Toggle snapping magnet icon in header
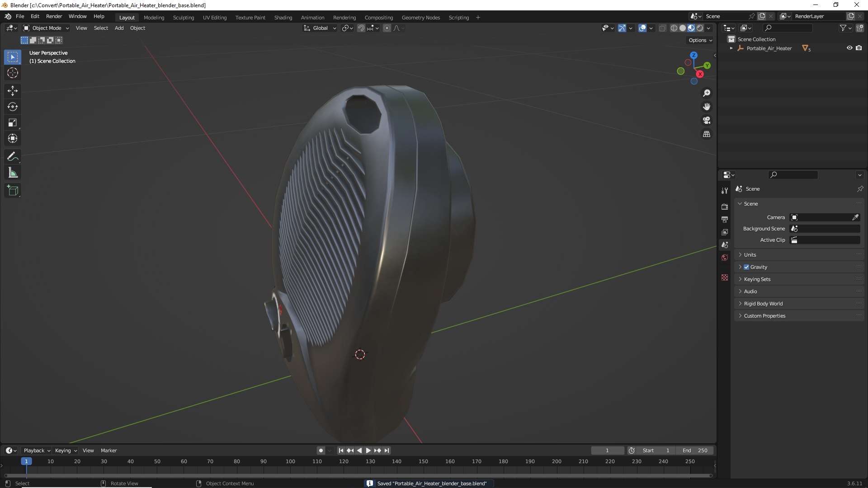The height and width of the screenshot is (488, 868). (361, 28)
